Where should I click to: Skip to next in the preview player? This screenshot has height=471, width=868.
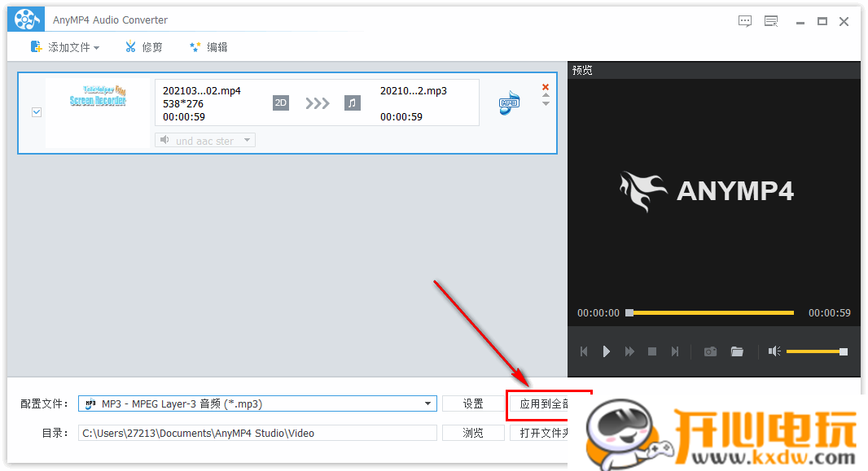click(x=674, y=351)
